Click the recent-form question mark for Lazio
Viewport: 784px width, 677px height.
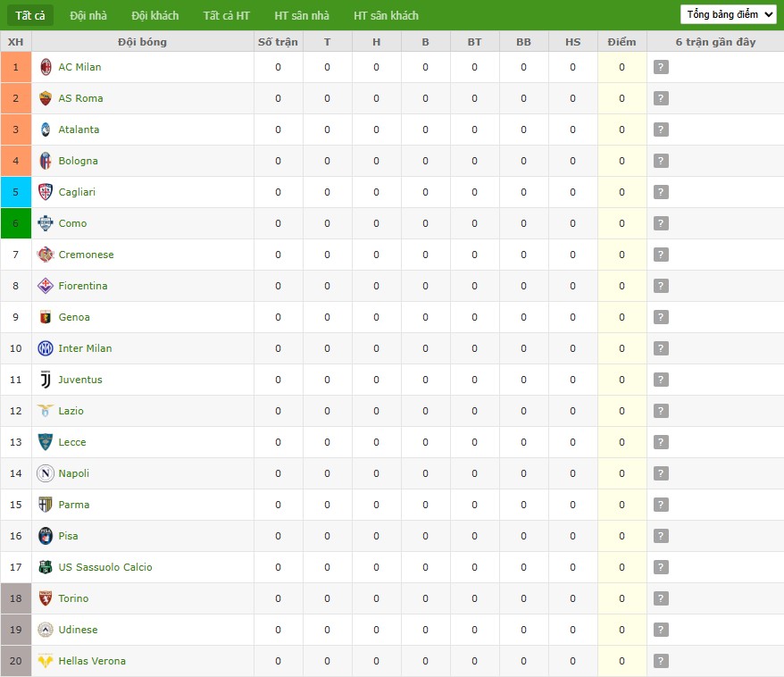(x=661, y=411)
